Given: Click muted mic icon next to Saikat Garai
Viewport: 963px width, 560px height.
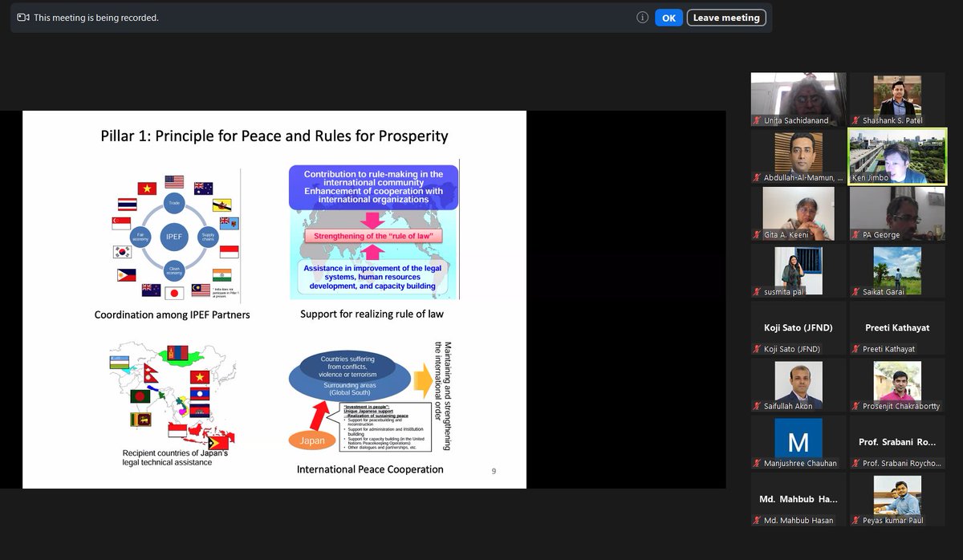Looking at the screenshot, I should click(x=856, y=291).
